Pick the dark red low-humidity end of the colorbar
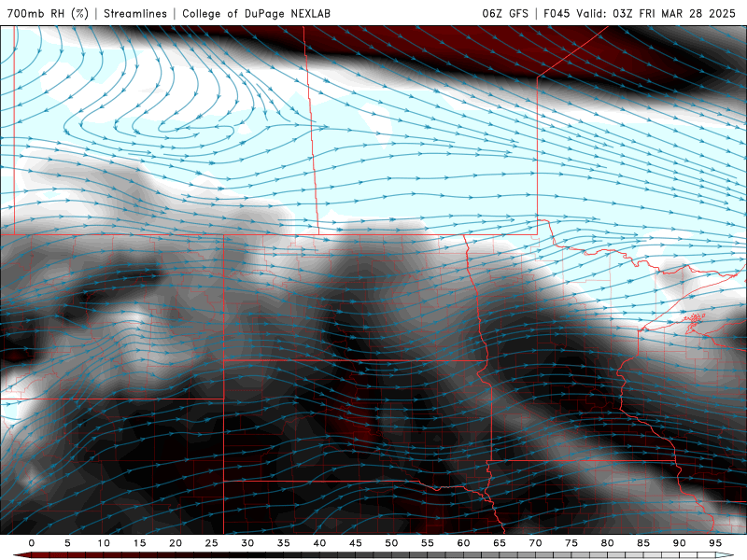 coord(22,555)
